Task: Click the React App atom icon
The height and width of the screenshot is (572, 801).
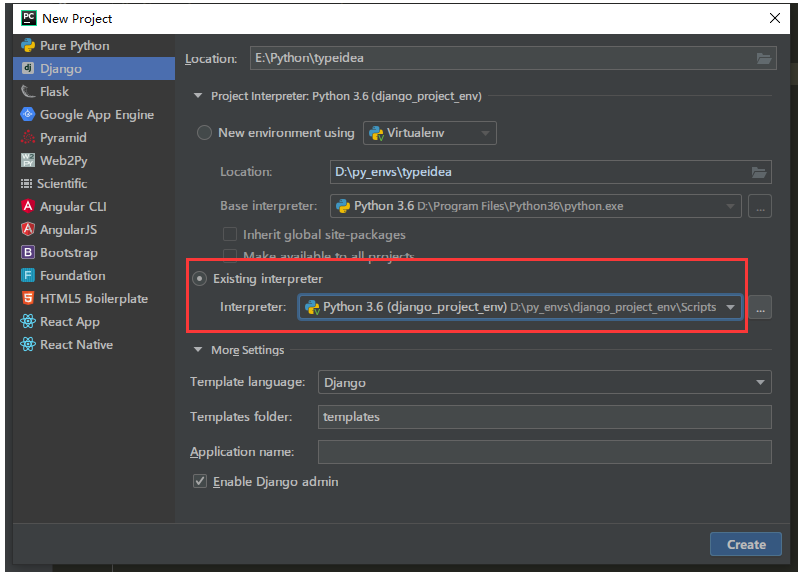Action: (x=28, y=321)
